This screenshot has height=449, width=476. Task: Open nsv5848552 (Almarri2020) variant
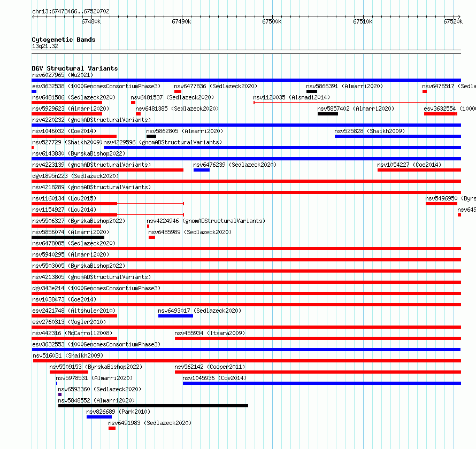96,400
